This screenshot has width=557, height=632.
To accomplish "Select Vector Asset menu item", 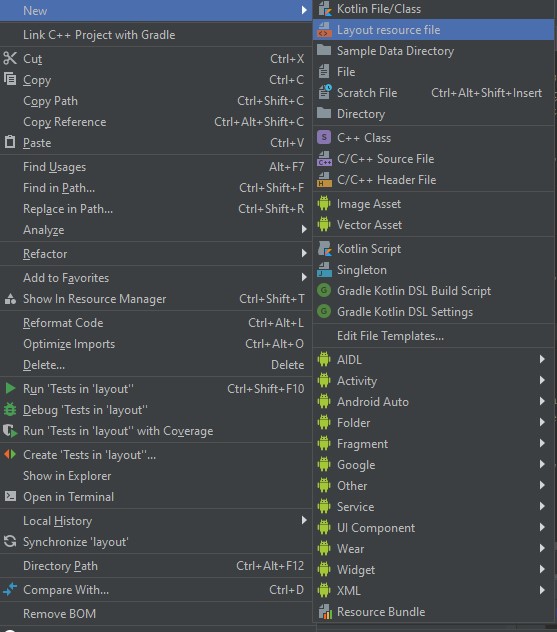I will 433,225.
